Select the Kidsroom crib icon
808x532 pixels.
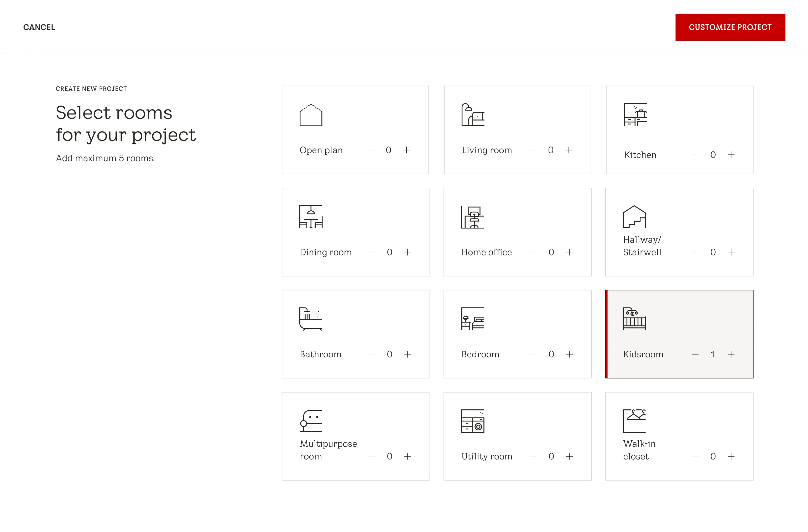point(634,319)
